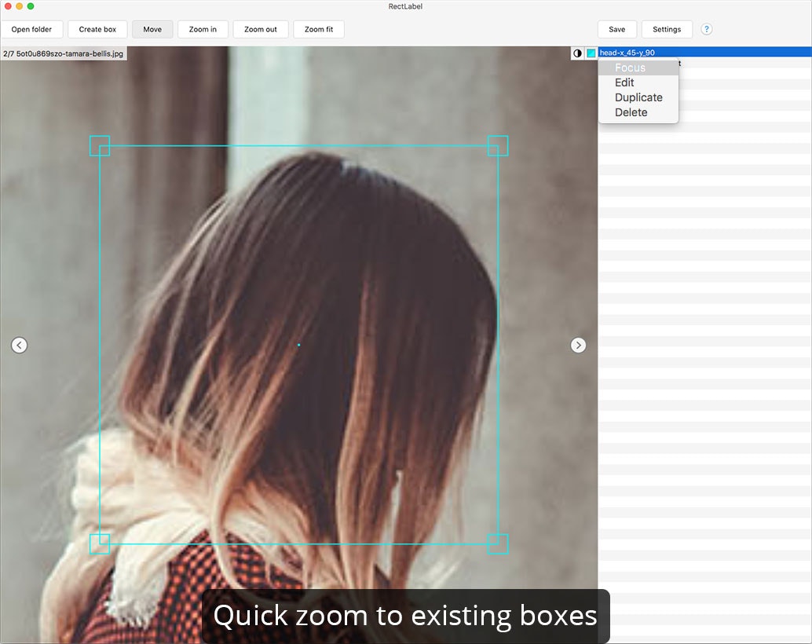Select Duplicate in the context menu
This screenshot has width=812, height=644.
[x=638, y=97]
